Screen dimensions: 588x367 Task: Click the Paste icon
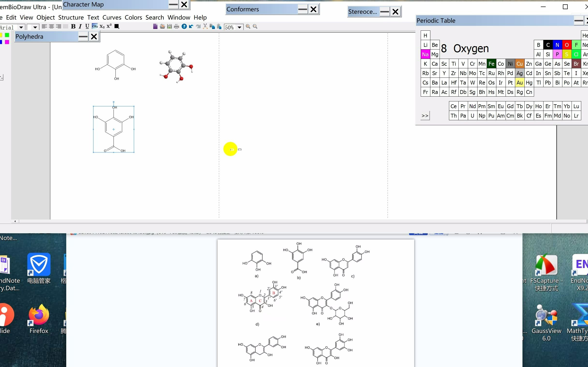coord(219,27)
